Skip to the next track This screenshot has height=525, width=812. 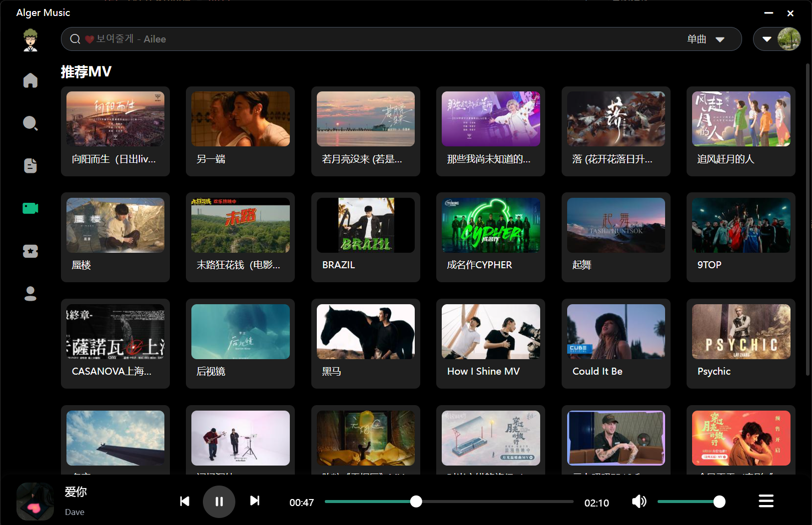point(254,501)
